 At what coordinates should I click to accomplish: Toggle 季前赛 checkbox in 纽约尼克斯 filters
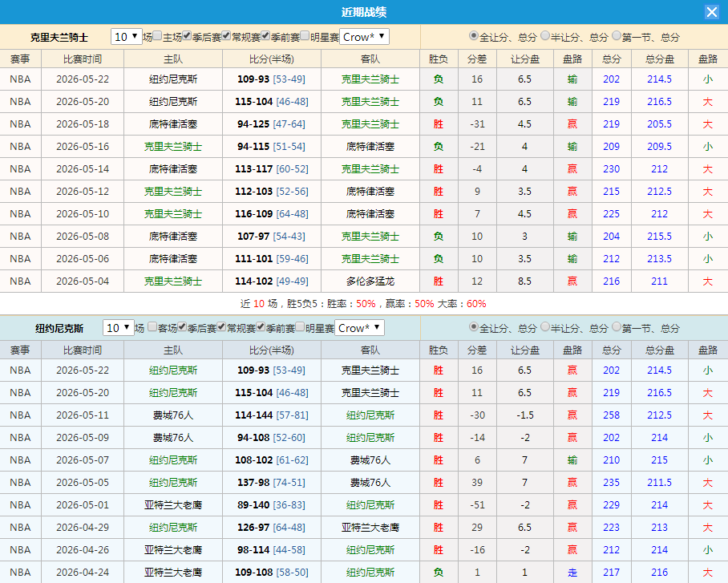pos(261,327)
